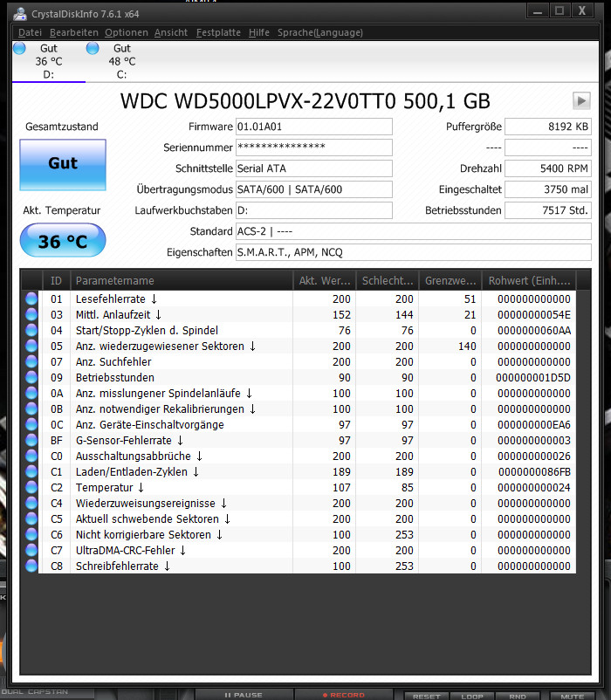Screen dimensions: 611x700
Task: Click PAUSE in the background player window
Action: (244, 695)
